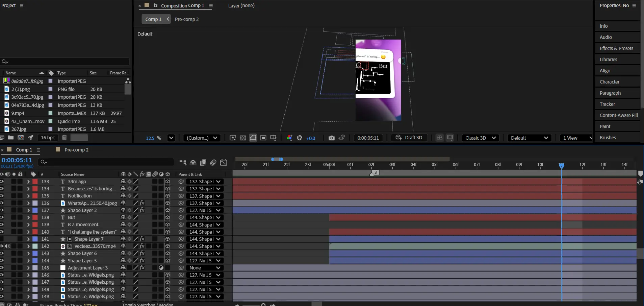Click the composition mini-flowchart icon

(183, 163)
